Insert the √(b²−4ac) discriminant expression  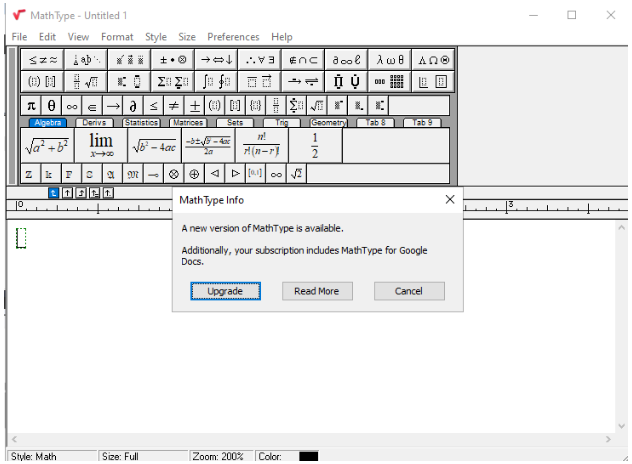154,146
